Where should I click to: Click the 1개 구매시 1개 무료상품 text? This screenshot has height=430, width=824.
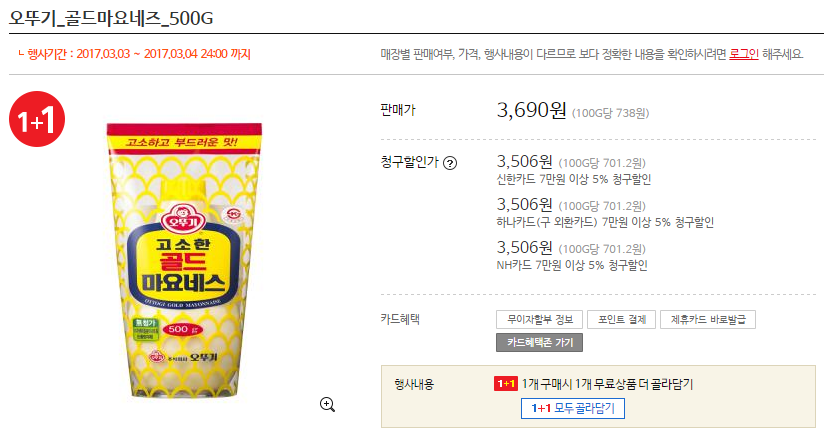(x=579, y=384)
